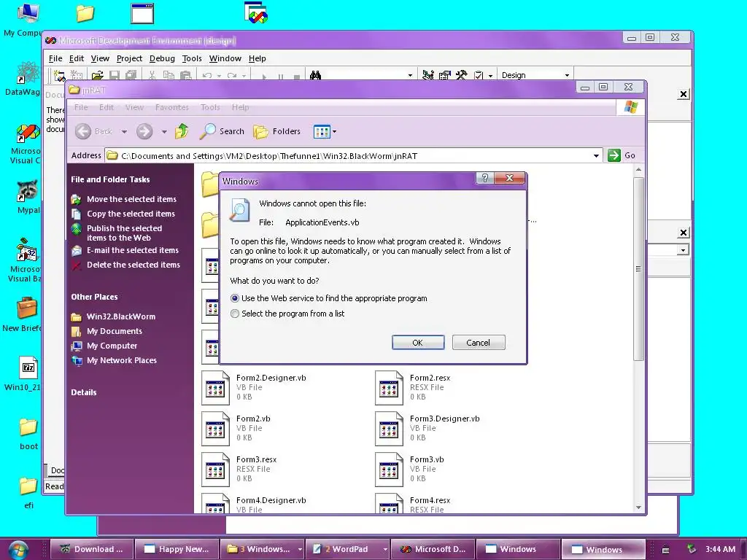Click the green Go arrow beside address bar
Image resolution: width=747 pixels, height=560 pixels.
click(614, 155)
